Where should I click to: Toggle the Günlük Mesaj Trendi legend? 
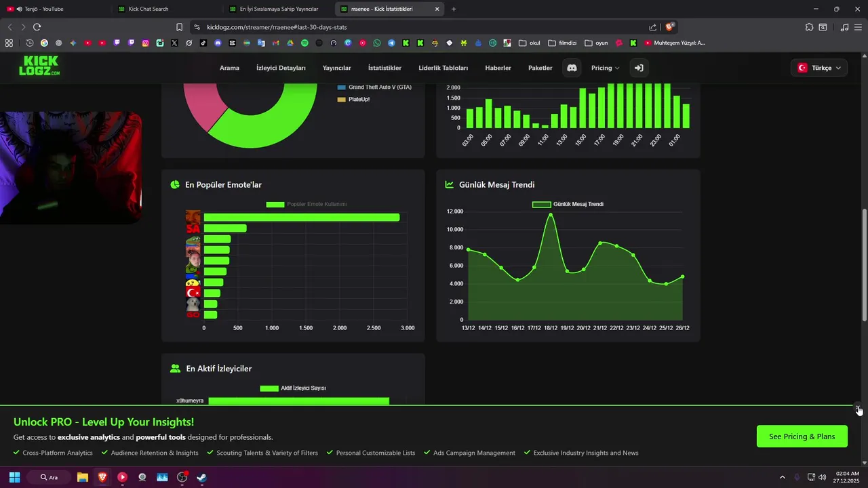pos(568,204)
